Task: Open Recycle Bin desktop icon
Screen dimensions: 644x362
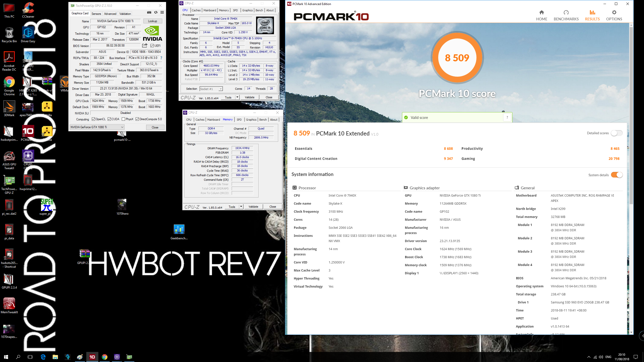Action: pos(9,35)
